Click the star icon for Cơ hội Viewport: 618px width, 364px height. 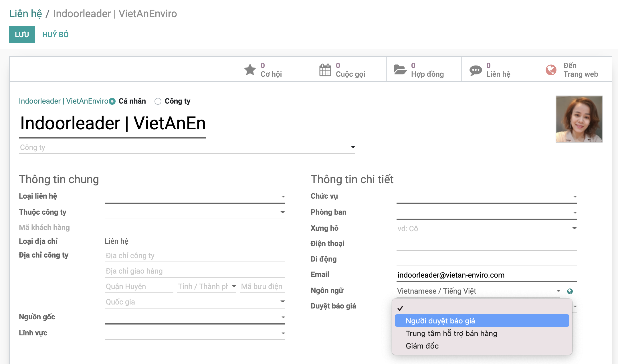250,69
